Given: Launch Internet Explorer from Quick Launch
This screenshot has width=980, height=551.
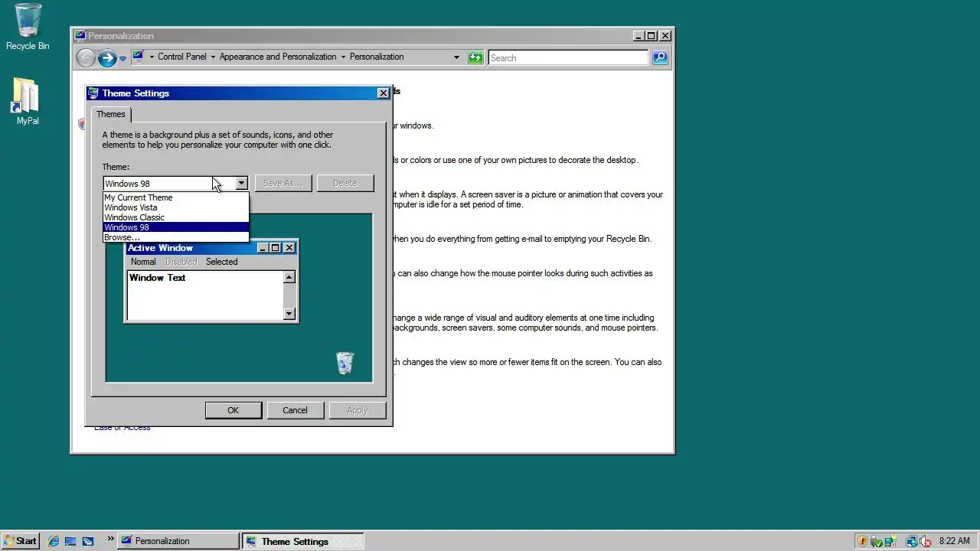Looking at the screenshot, I should (53, 541).
